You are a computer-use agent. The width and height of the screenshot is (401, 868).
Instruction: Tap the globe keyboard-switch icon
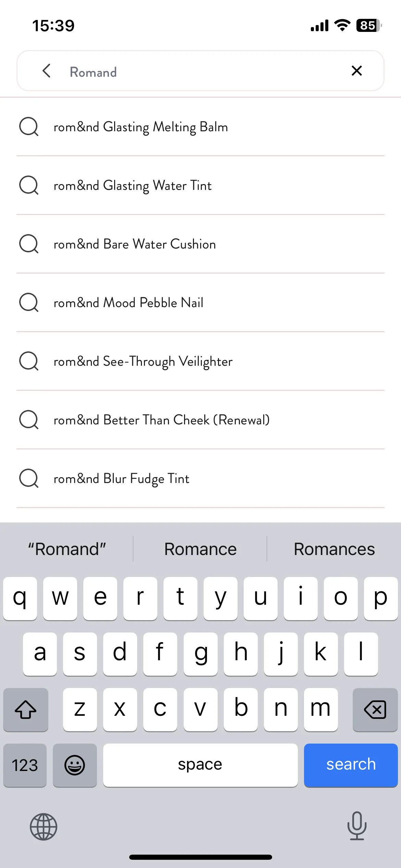[44, 827]
